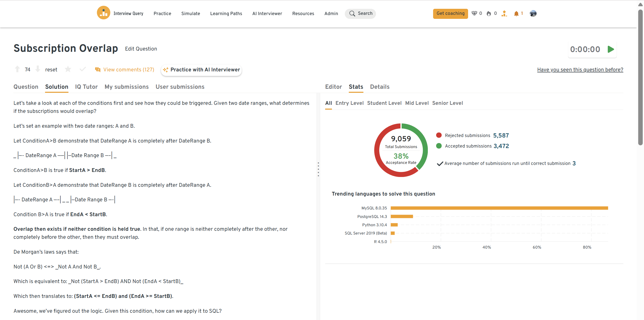Viewport: 644px width, 320px height.
Task: Open user profile avatar
Action: [533, 14]
